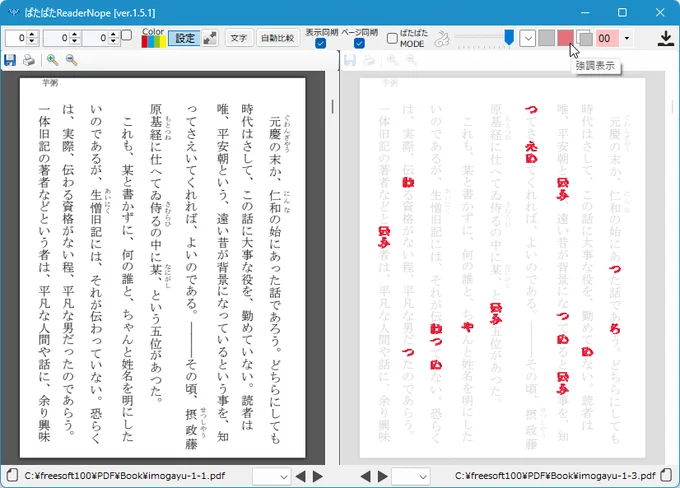Click the left path C:¥freesoft100¥PDF¥Book¥imogayu-1-1.pdf

tap(125, 475)
